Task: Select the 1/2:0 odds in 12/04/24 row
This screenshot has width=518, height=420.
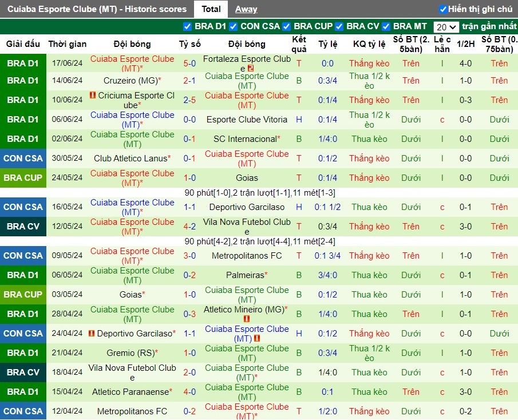Action: coord(327,411)
